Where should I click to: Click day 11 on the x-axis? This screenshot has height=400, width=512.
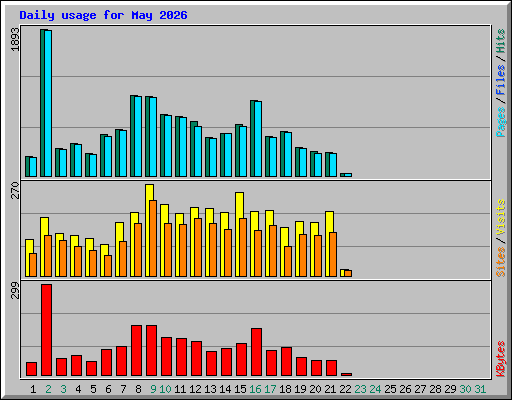point(180,389)
